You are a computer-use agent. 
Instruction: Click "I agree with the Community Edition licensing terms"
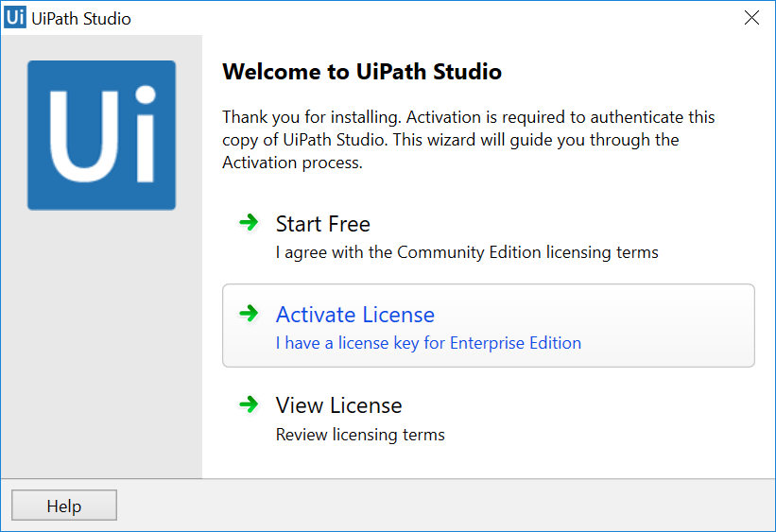(467, 252)
